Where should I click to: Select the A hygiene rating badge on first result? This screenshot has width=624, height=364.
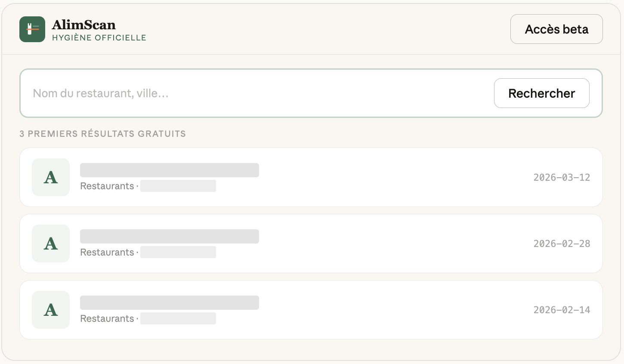(x=50, y=177)
